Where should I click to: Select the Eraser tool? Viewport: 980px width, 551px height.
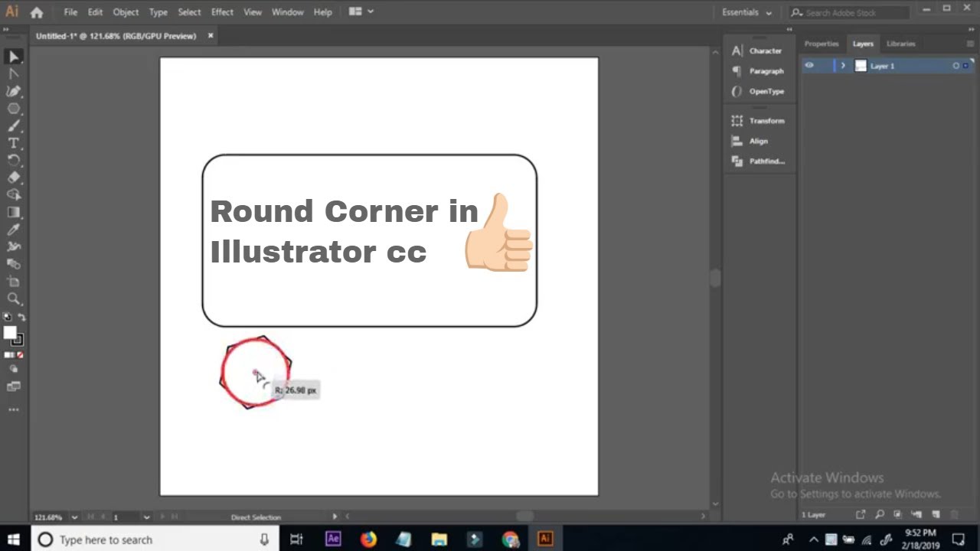click(x=13, y=178)
